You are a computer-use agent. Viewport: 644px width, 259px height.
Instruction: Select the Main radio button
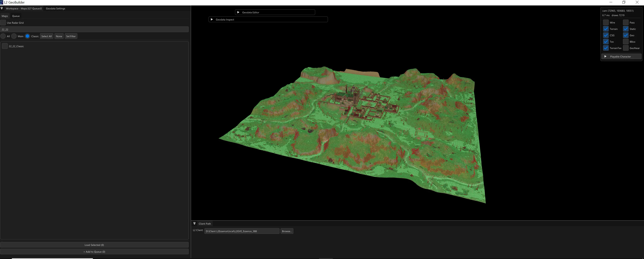pyautogui.click(x=14, y=36)
